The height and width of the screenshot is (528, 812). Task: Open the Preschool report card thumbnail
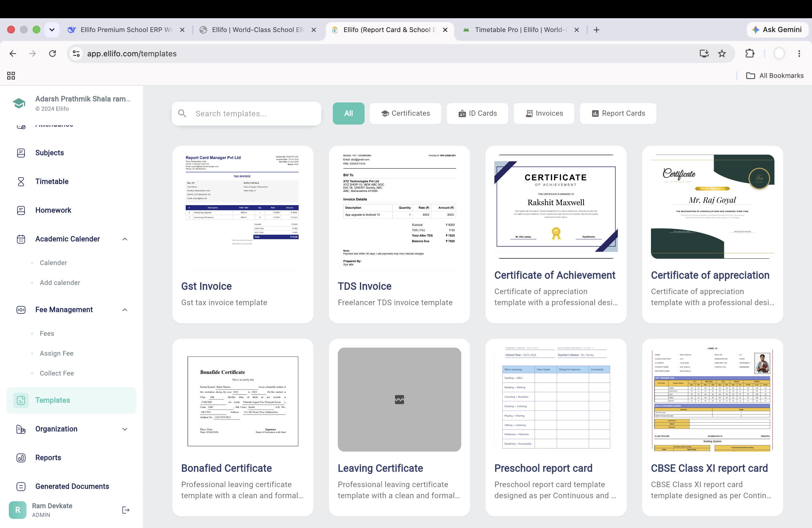(556, 400)
